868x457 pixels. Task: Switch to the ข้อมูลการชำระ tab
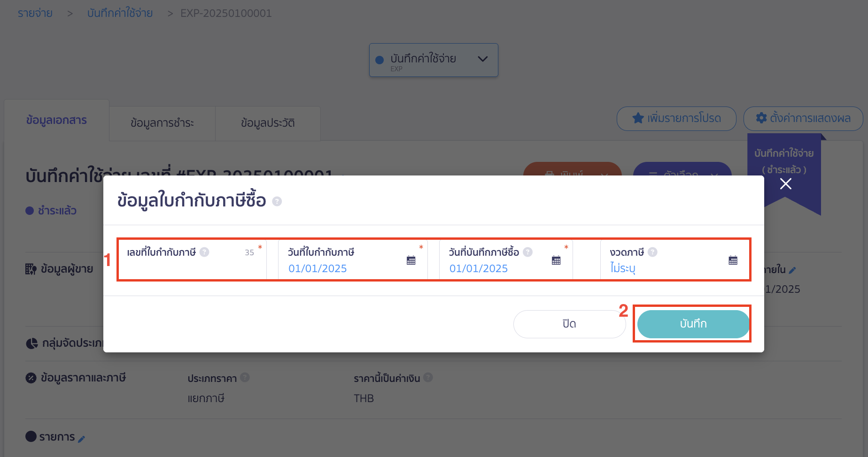pyautogui.click(x=162, y=123)
